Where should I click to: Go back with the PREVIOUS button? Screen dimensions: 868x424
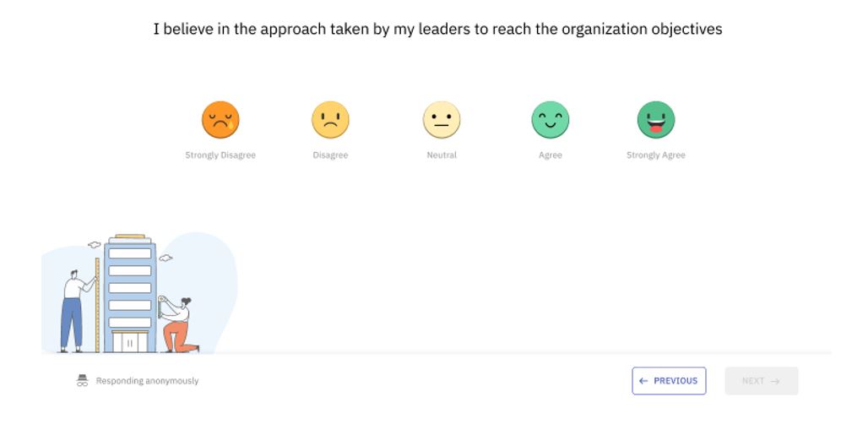[669, 381]
